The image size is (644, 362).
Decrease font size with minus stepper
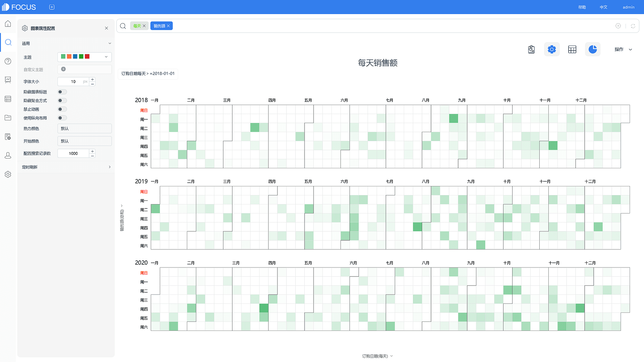coord(93,84)
